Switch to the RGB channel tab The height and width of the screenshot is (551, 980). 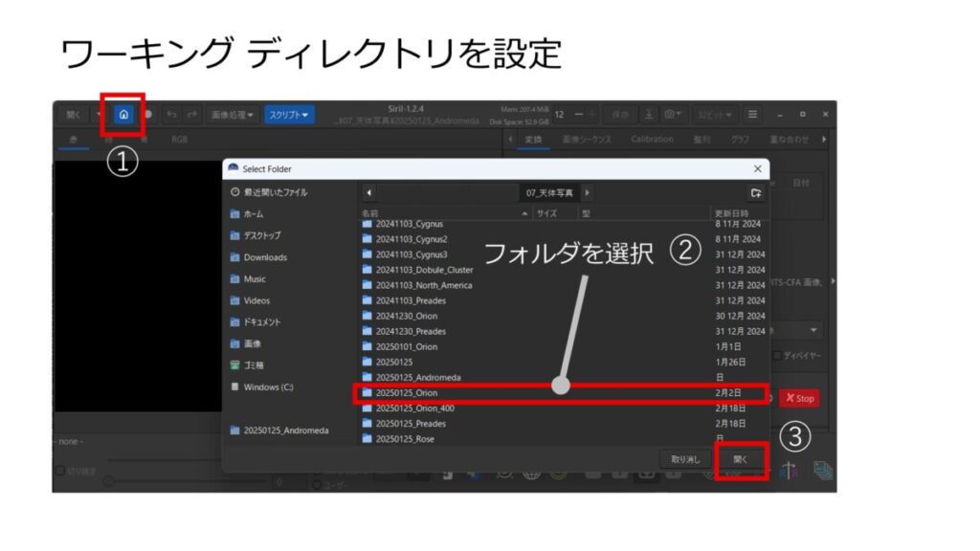click(x=179, y=140)
